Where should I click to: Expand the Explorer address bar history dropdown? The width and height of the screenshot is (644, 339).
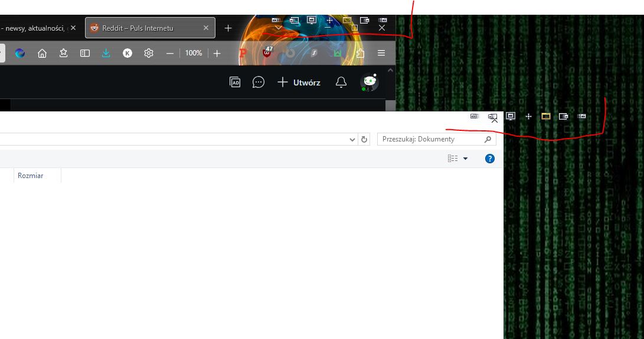tap(352, 140)
